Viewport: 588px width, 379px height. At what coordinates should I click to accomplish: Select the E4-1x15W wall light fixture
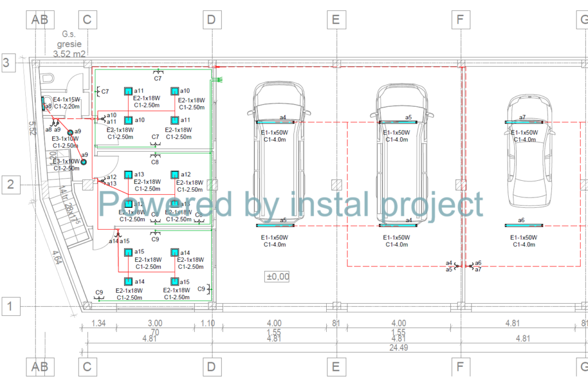(x=44, y=103)
